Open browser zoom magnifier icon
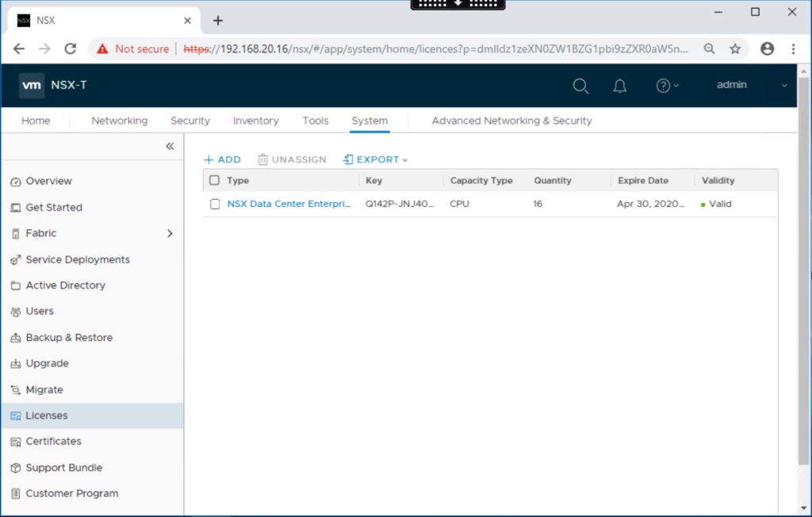 709,48
